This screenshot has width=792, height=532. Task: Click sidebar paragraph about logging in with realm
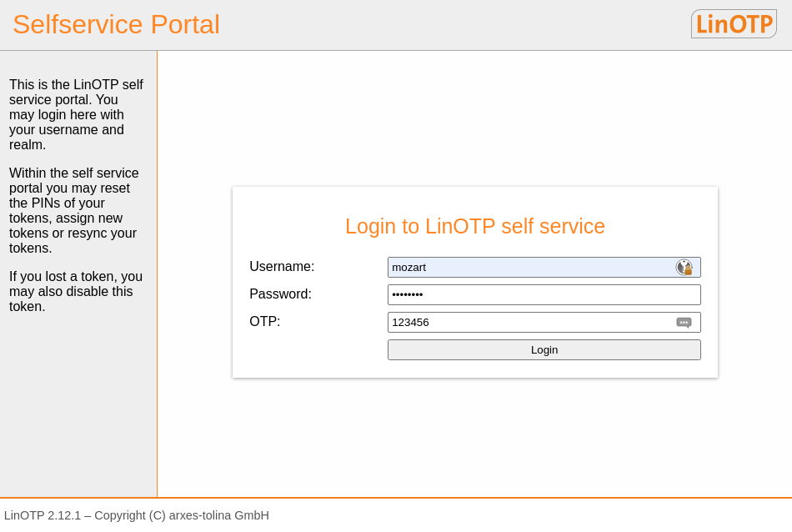click(76, 115)
